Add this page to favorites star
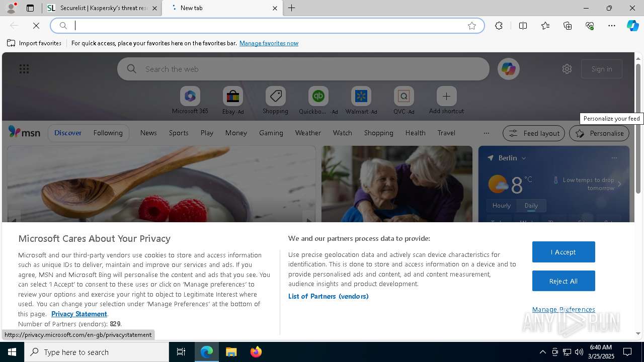This screenshot has height=362, width=644. coord(472,26)
